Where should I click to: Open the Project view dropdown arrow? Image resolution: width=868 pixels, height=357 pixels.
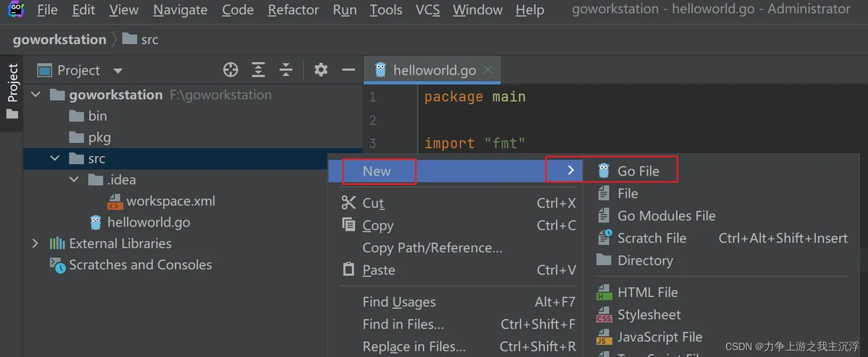click(118, 71)
